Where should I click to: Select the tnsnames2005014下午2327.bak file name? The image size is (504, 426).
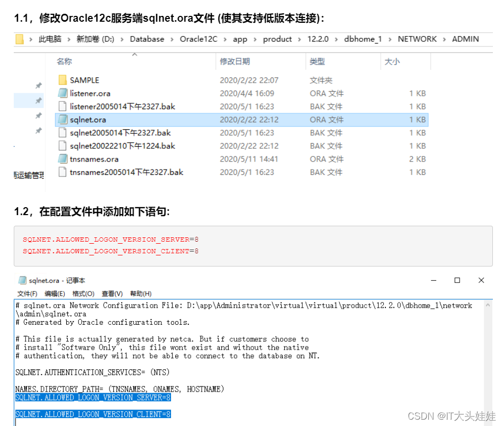click(x=127, y=172)
